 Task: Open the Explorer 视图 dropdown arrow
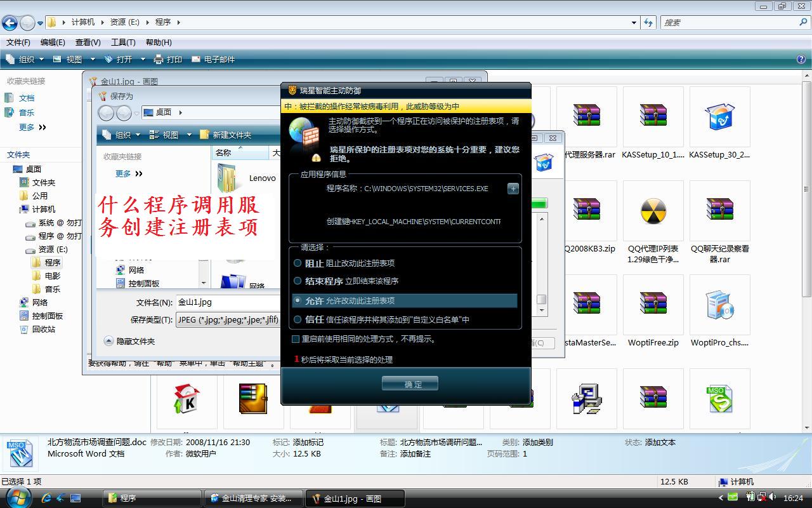pos(92,59)
